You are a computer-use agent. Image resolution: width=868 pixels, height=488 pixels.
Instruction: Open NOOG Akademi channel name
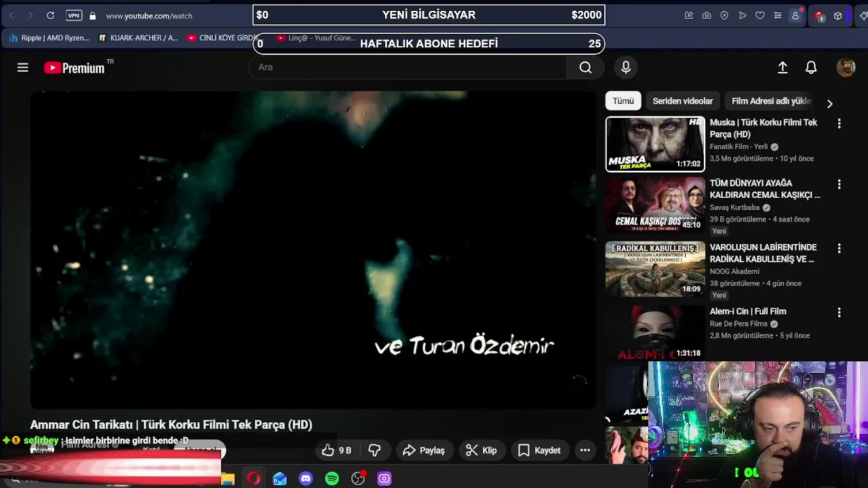click(x=734, y=271)
